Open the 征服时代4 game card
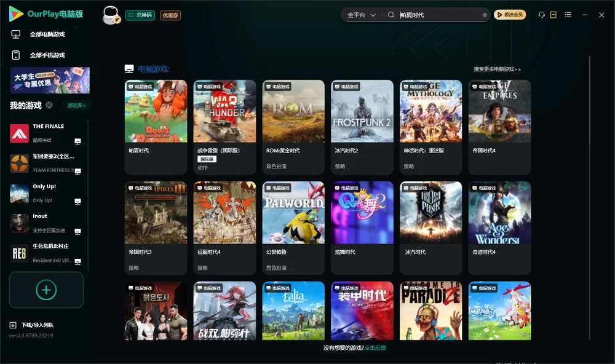The width and height of the screenshot is (615, 364). (224, 228)
